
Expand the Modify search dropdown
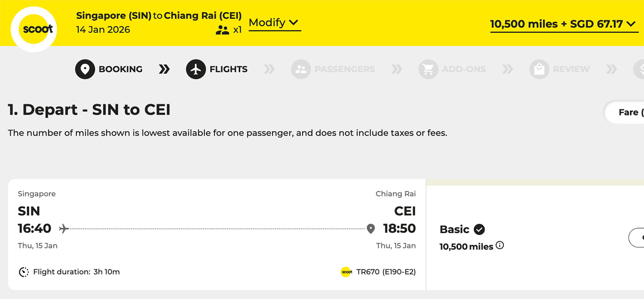tap(274, 23)
